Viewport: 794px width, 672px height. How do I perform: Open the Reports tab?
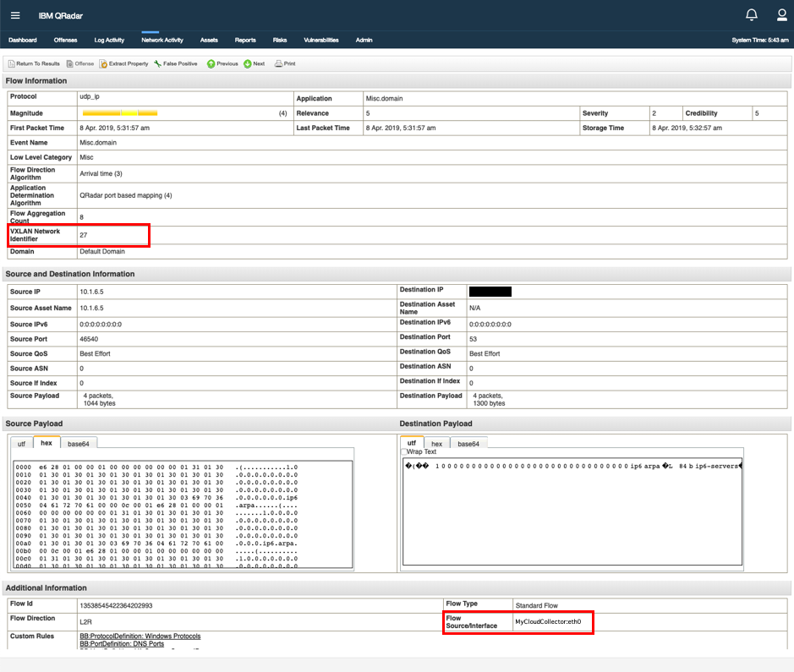(245, 40)
